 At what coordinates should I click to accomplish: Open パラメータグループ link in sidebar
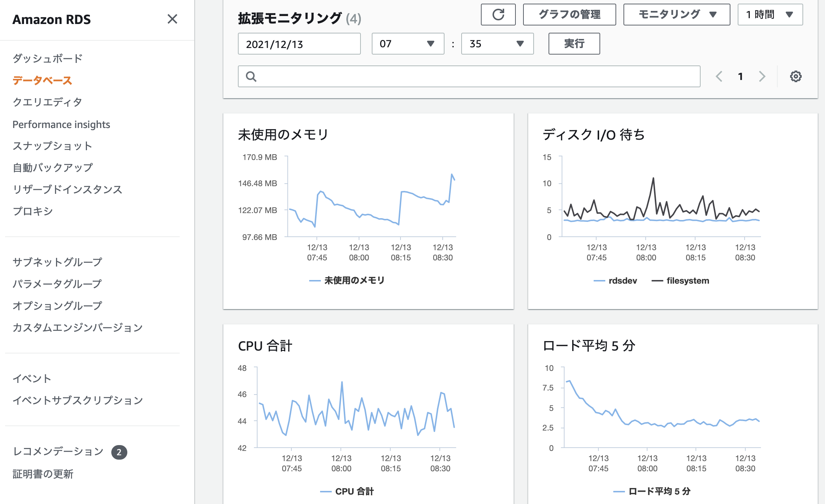(57, 284)
